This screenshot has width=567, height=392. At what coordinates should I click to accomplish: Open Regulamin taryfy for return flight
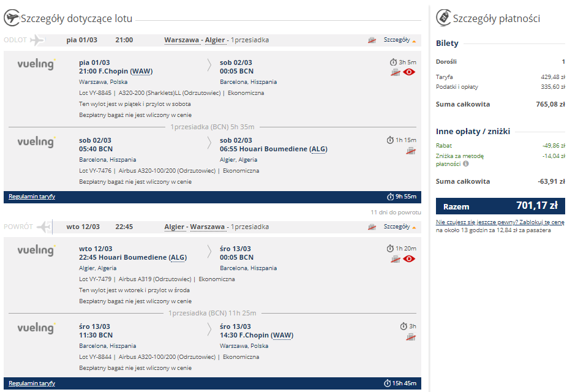(x=32, y=383)
